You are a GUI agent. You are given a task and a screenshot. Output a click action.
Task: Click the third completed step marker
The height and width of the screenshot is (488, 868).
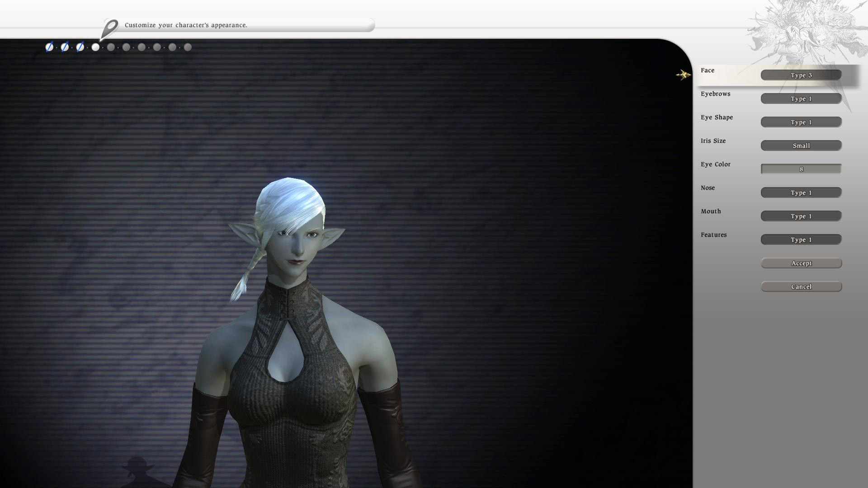coord(80,47)
